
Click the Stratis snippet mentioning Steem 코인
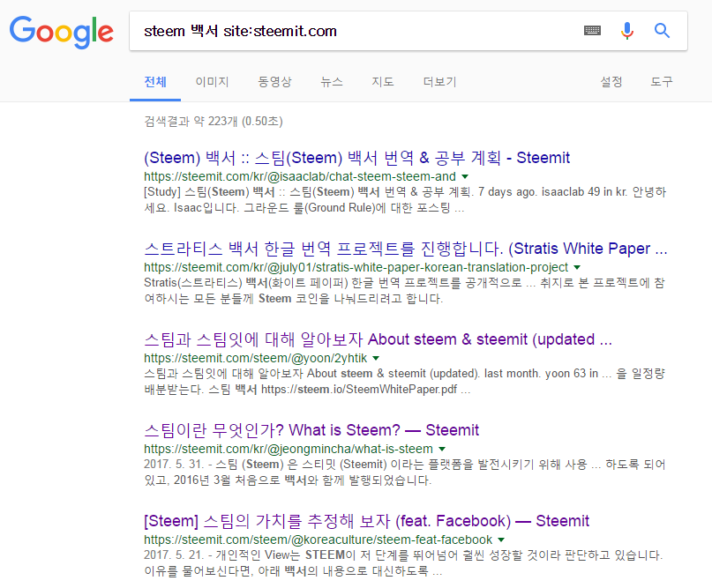tap(405, 291)
